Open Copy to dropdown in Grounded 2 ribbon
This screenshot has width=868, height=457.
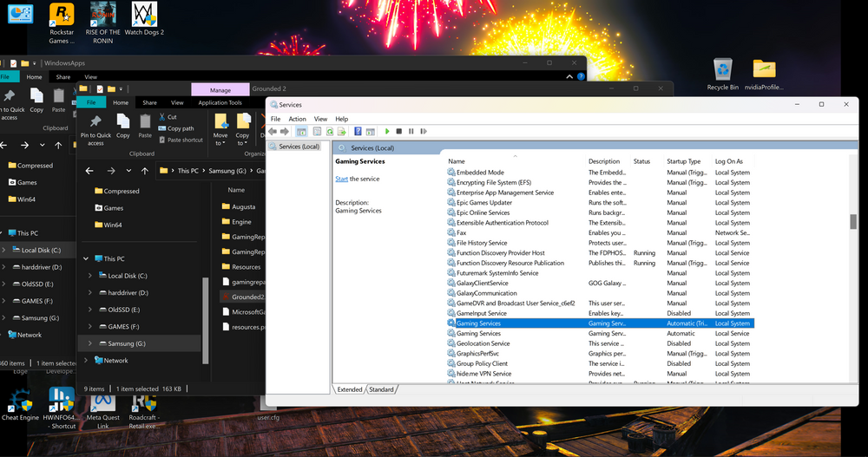pos(242,129)
